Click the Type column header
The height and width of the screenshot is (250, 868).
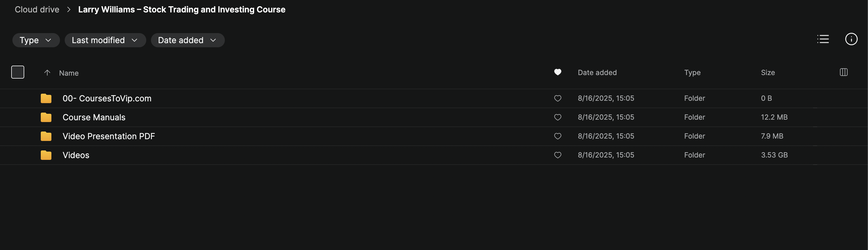pyautogui.click(x=692, y=72)
